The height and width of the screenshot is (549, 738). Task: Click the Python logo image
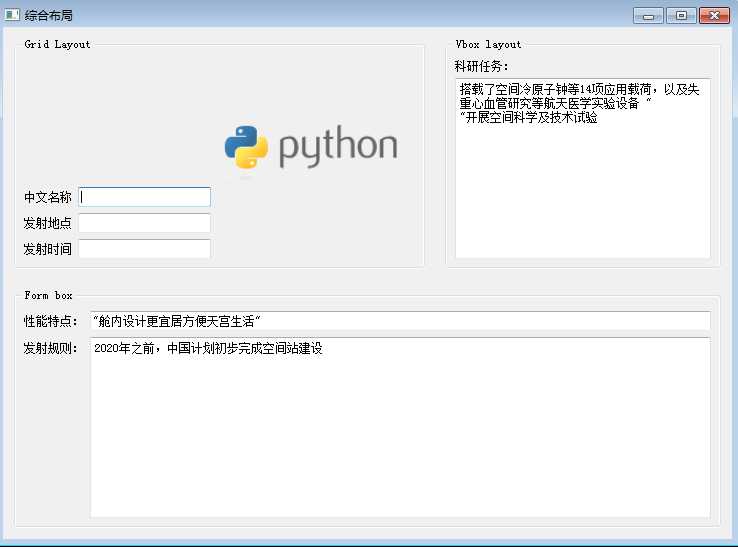tap(311, 147)
